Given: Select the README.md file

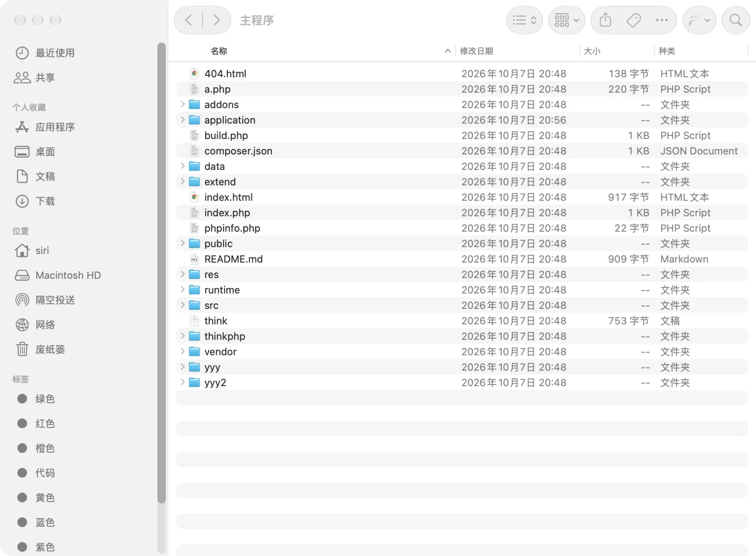Looking at the screenshot, I should point(461,259).
